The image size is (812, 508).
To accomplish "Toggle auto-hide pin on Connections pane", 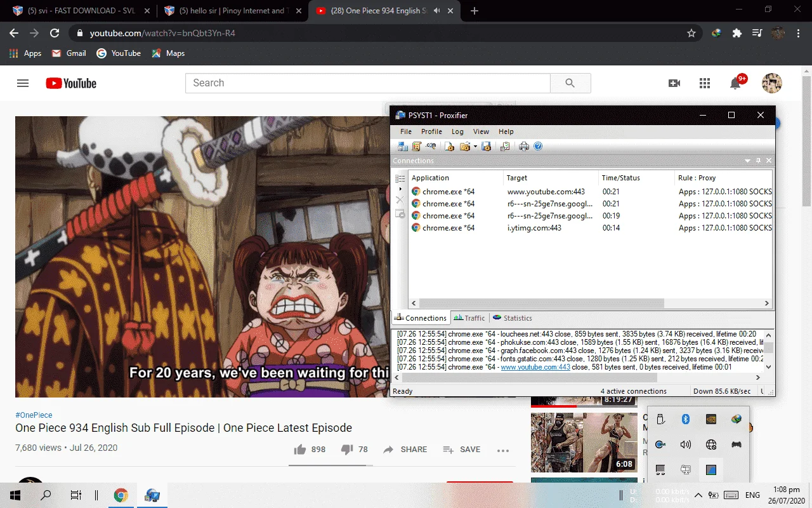I will point(759,161).
